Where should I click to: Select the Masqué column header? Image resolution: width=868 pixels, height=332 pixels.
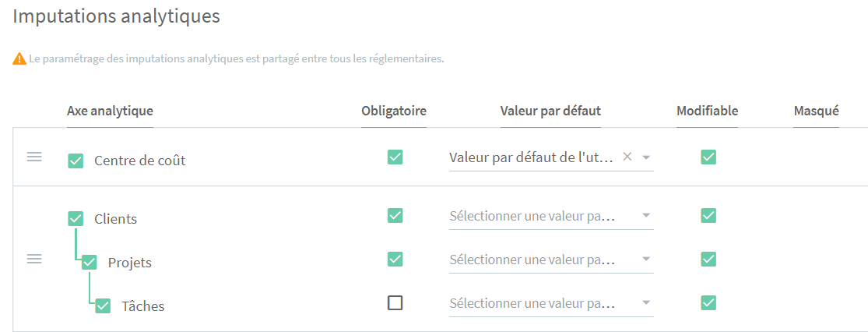coord(816,111)
